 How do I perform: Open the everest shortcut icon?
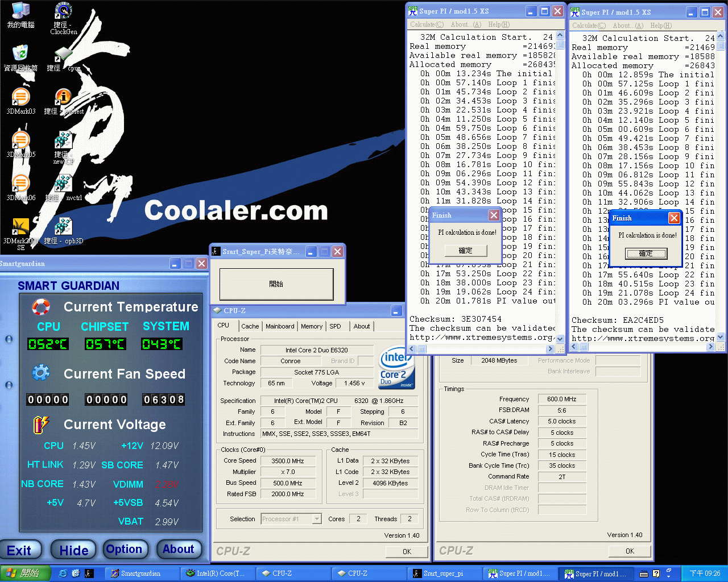pos(64,101)
